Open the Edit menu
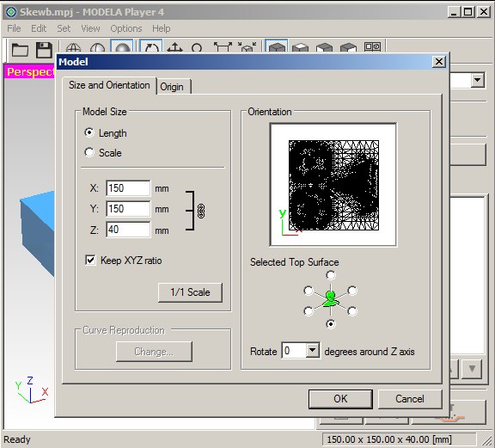Viewport: 495px width, 448px height. pos(39,28)
